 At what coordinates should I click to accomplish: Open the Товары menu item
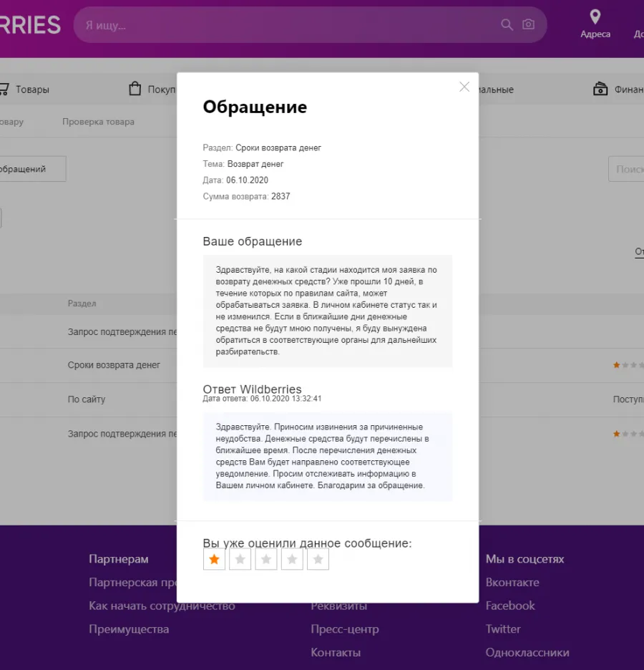click(32, 89)
